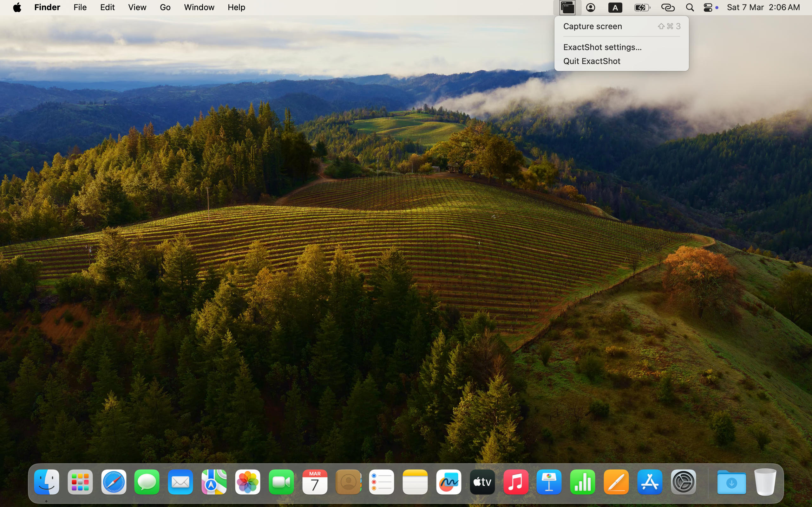Click the user account menu bar icon
Screen dimensions: 812x507
(591, 7)
